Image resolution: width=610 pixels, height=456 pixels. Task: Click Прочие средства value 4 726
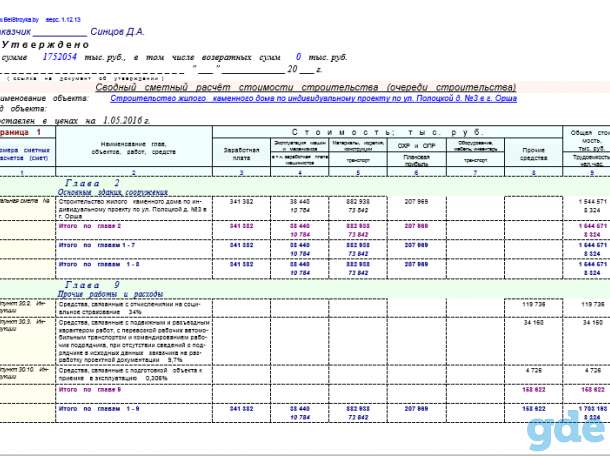533,370
